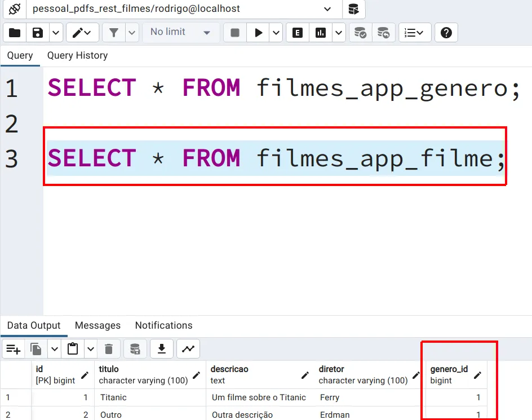Open the Notifications tab
This screenshot has height=420, width=532.
click(x=163, y=325)
